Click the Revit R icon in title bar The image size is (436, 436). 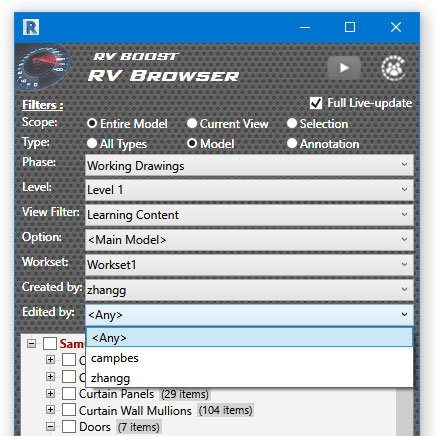[x=31, y=27]
